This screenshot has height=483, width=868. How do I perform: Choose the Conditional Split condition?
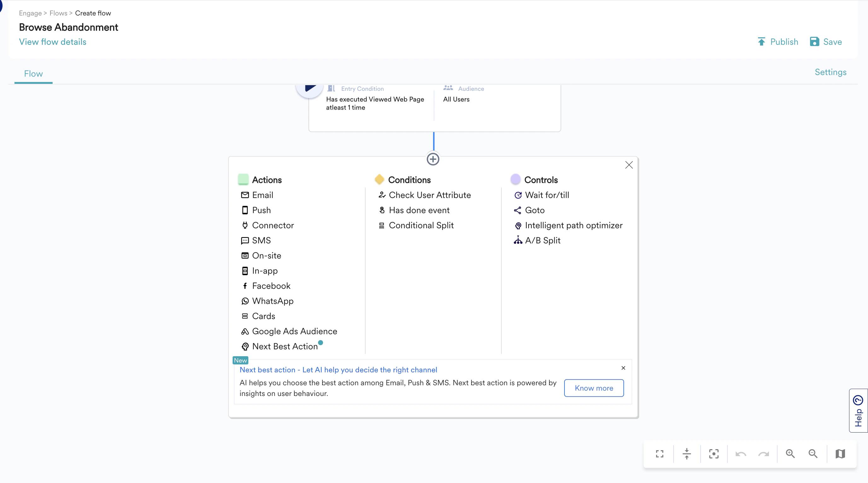(421, 225)
